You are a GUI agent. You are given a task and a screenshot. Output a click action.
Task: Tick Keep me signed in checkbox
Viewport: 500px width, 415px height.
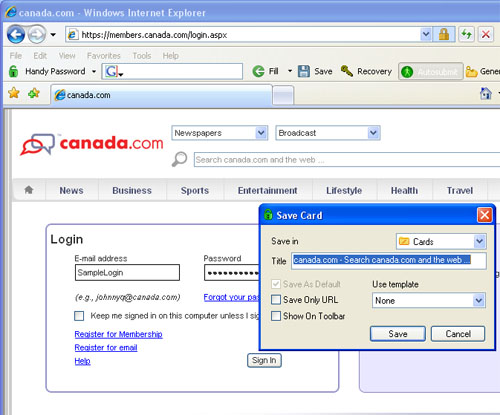[79, 316]
